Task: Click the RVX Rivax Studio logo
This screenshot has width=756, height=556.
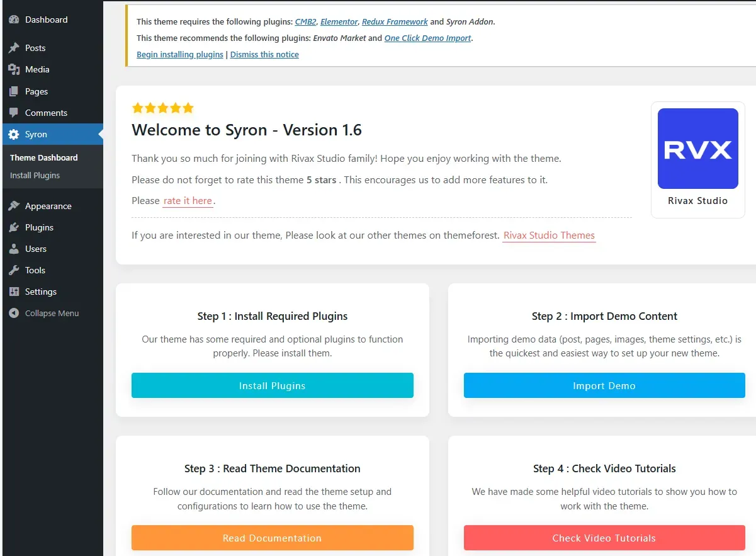Action: 697,149
